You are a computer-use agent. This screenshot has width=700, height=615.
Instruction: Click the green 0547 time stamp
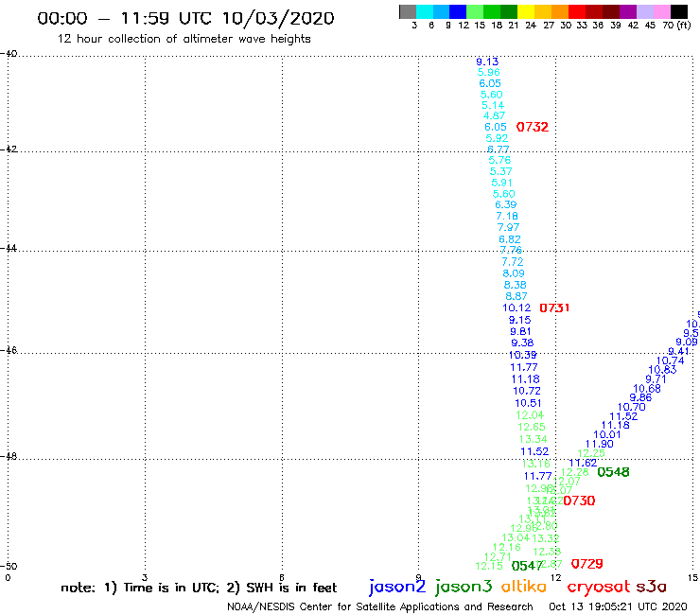click(x=527, y=566)
